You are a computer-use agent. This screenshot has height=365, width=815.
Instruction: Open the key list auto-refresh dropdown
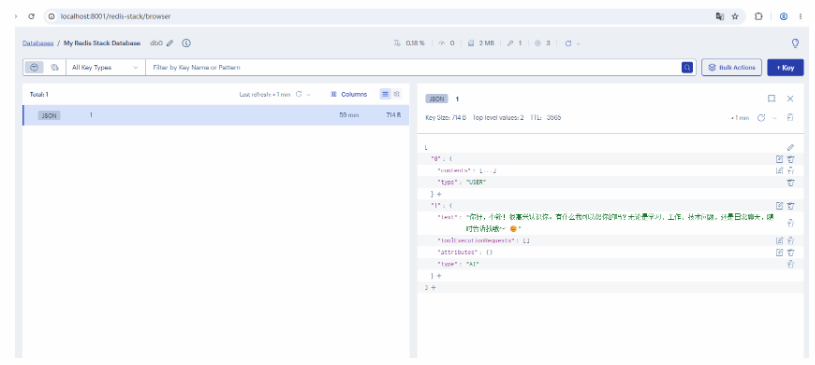[x=308, y=95]
